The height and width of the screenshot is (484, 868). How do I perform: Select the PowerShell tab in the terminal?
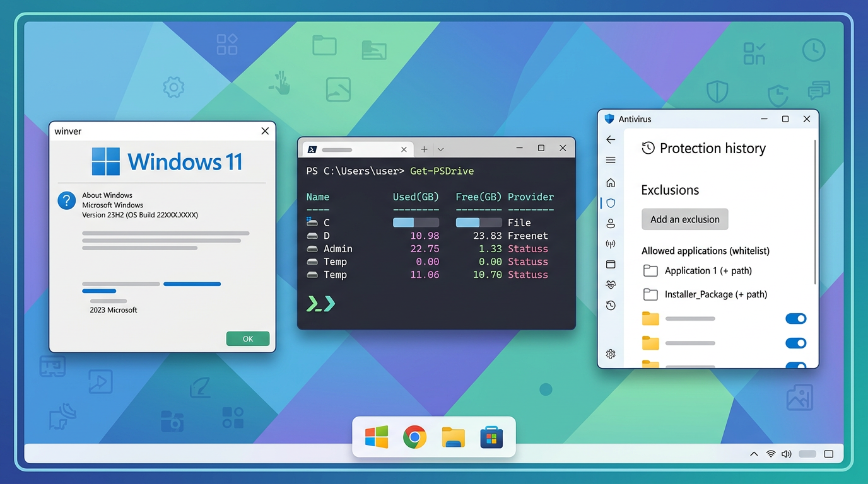click(x=358, y=149)
